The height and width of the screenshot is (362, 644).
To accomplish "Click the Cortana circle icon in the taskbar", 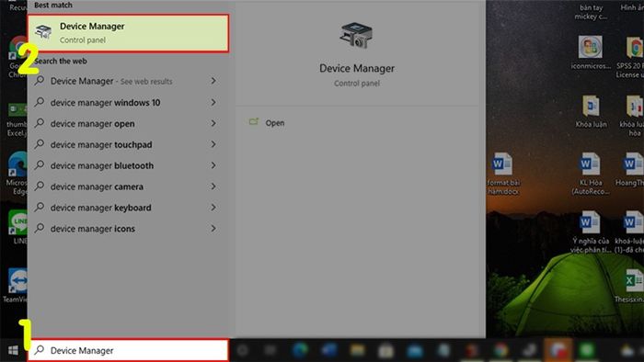I will tap(242, 350).
